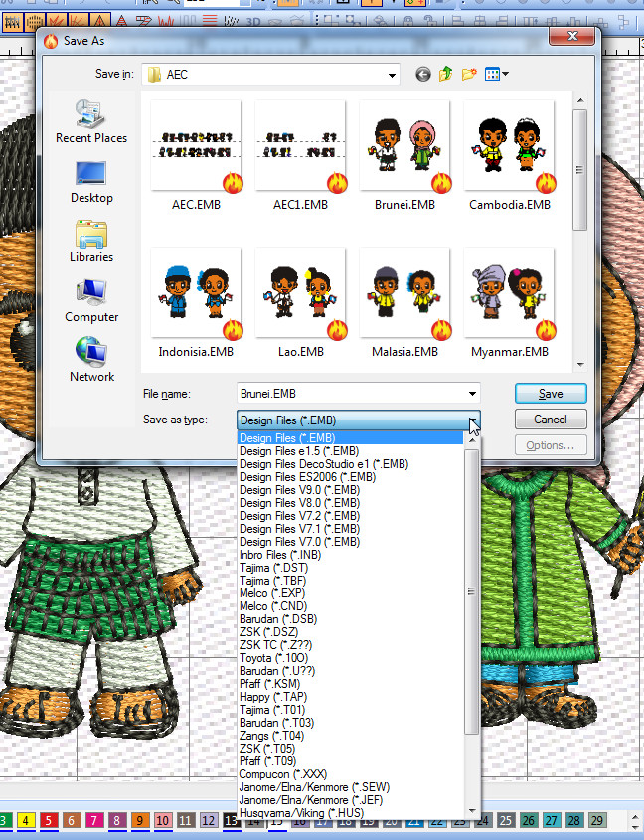
Task: Expand the Save in folder dropdown
Action: [x=393, y=75]
